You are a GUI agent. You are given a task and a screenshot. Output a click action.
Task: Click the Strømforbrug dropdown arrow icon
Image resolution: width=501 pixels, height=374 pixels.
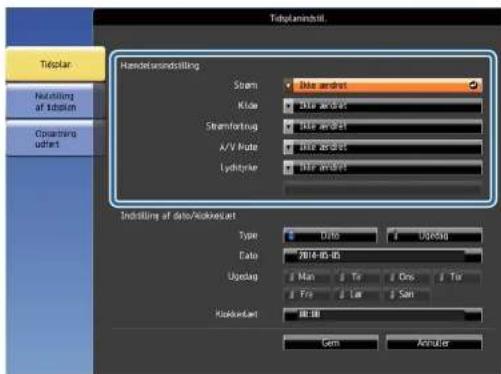[288, 127]
